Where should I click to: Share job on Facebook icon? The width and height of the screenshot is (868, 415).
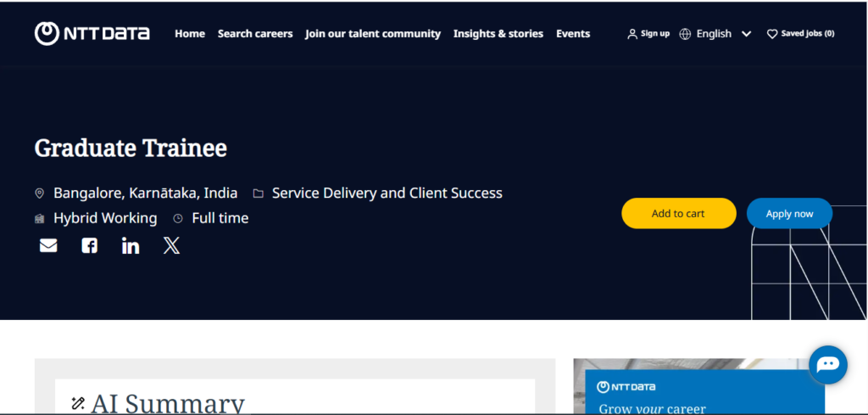pyautogui.click(x=89, y=245)
